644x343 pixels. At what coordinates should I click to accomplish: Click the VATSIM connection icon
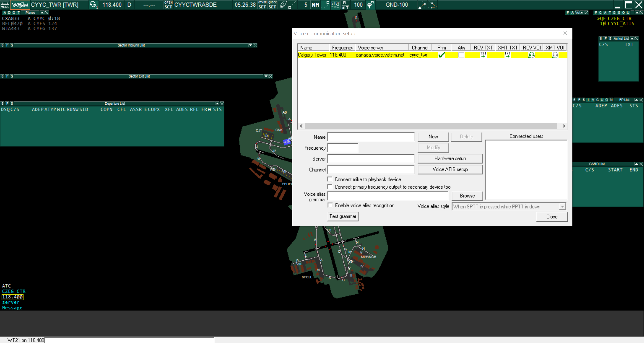[20, 5]
